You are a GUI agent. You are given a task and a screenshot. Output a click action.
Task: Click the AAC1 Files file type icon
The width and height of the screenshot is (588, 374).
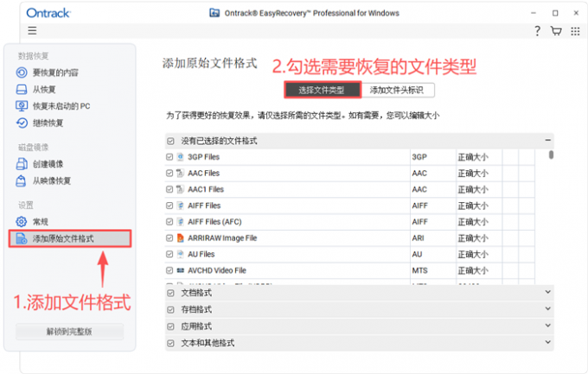click(x=181, y=189)
